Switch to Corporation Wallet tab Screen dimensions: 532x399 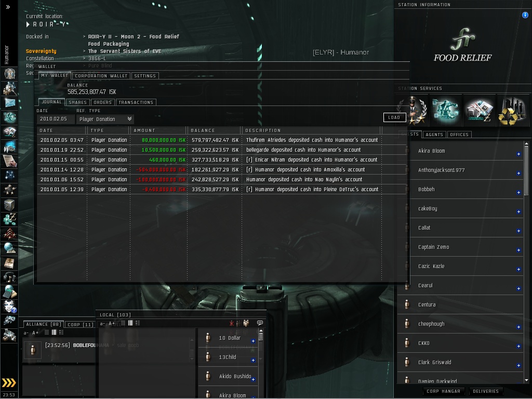[x=101, y=76]
